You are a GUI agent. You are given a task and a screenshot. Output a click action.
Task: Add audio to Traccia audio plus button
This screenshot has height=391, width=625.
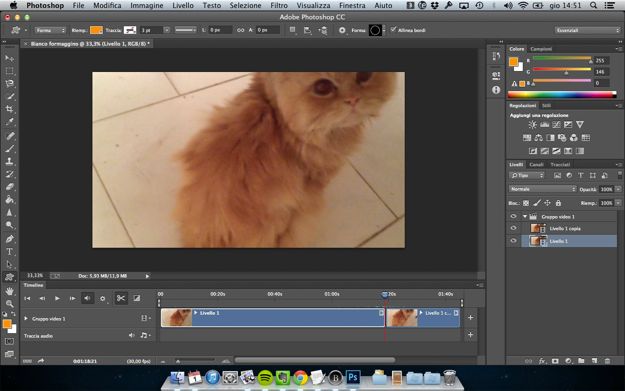click(x=470, y=335)
